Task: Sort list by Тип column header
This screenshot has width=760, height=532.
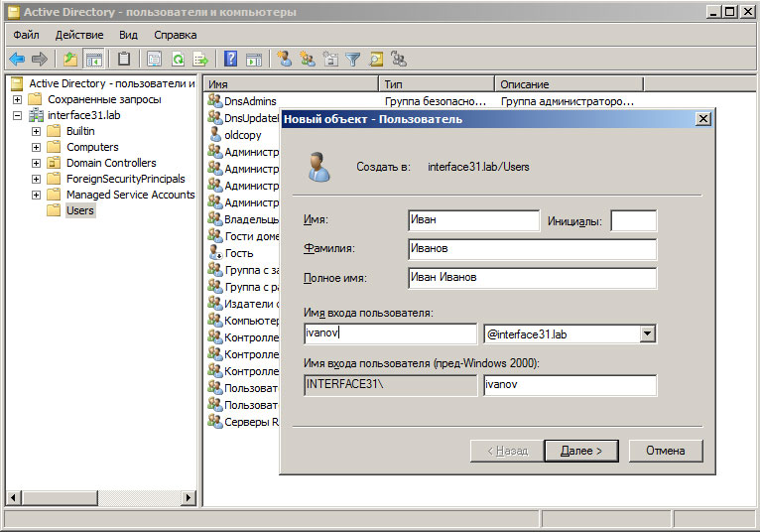Action: pyautogui.click(x=436, y=84)
